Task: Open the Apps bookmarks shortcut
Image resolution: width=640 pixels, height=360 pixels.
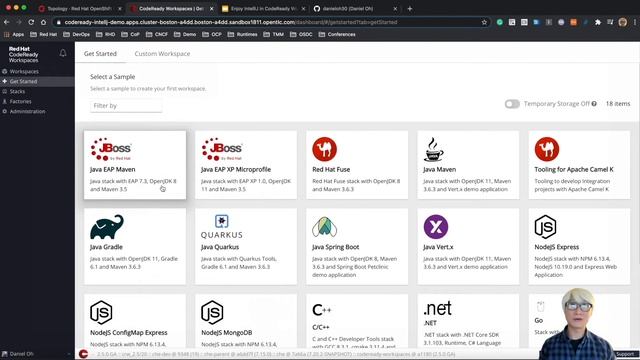Action: tap(14, 34)
